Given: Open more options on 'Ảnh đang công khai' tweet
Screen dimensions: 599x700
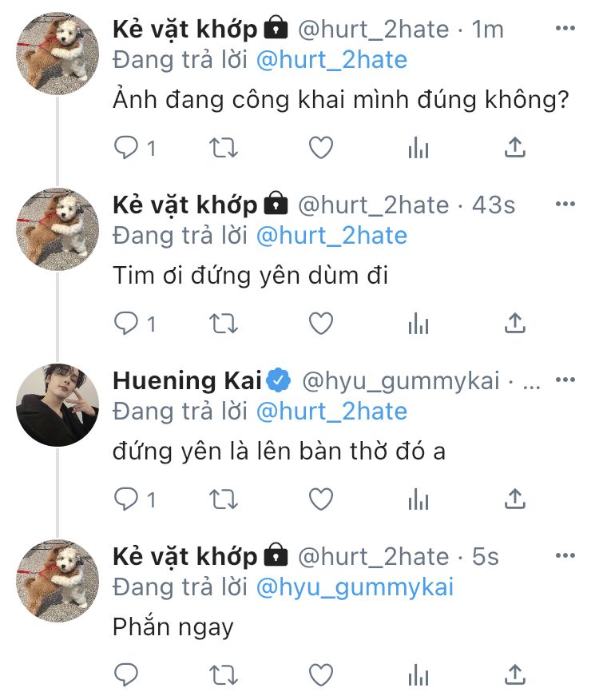Looking at the screenshot, I should tap(565, 30).
